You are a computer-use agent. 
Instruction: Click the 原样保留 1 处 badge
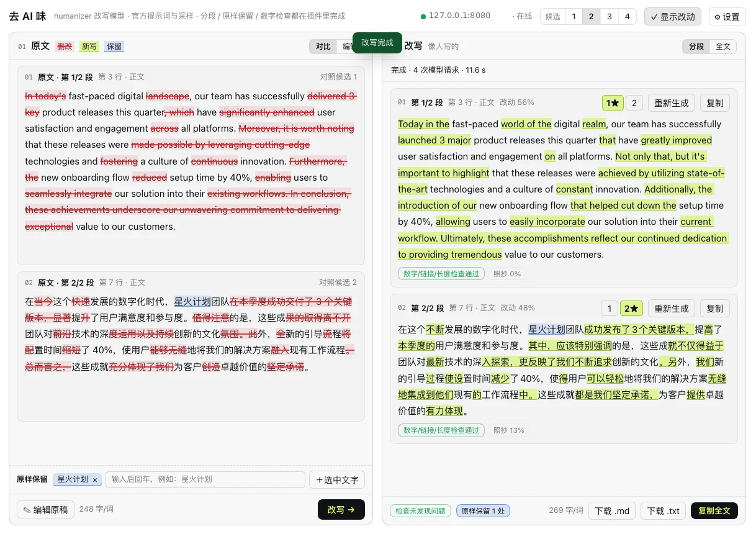click(x=483, y=511)
